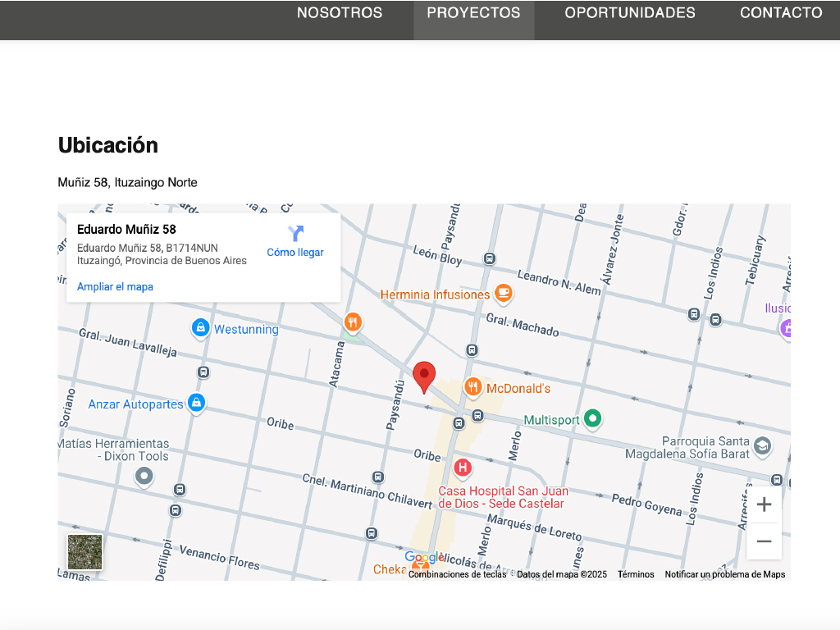The width and height of the screenshot is (840, 630).
Task: Zoom out the map with minus button
Action: click(764, 541)
